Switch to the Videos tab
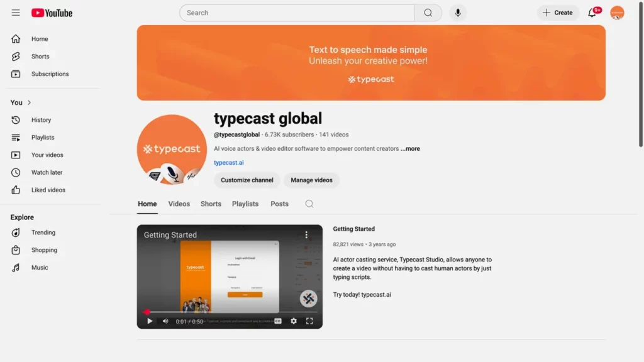This screenshot has width=644, height=362. (179, 204)
